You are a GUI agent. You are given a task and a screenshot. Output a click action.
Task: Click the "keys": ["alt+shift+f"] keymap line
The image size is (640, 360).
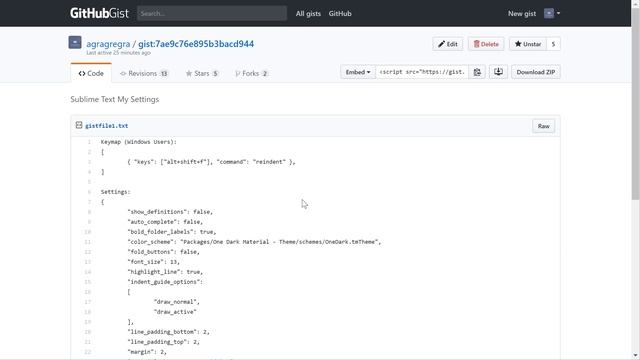(x=211, y=162)
